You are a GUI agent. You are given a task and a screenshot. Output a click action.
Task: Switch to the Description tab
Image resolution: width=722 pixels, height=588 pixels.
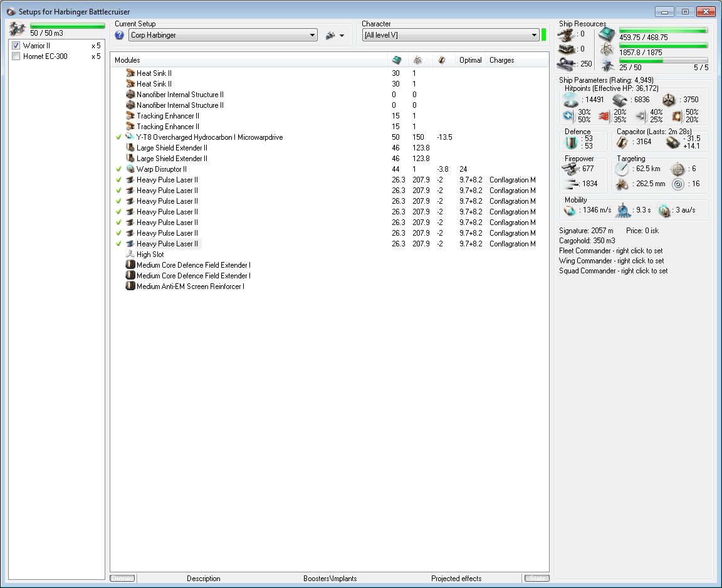[x=204, y=579]
